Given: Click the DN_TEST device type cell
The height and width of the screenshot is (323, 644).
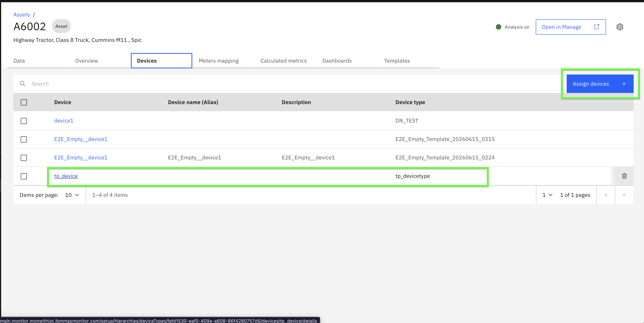Looking at the screenshot, I should coord(407,121).
